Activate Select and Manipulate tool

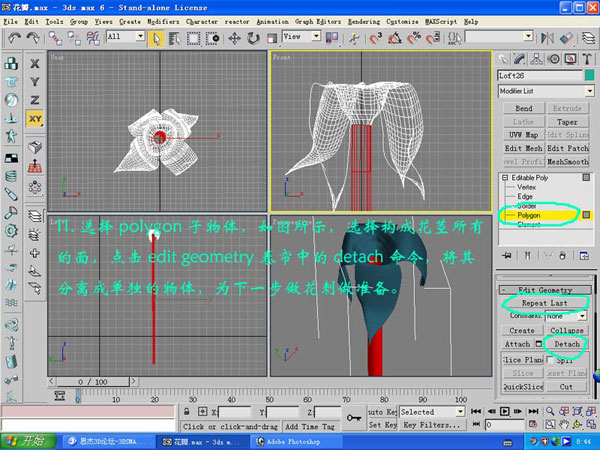coord(354,38)
